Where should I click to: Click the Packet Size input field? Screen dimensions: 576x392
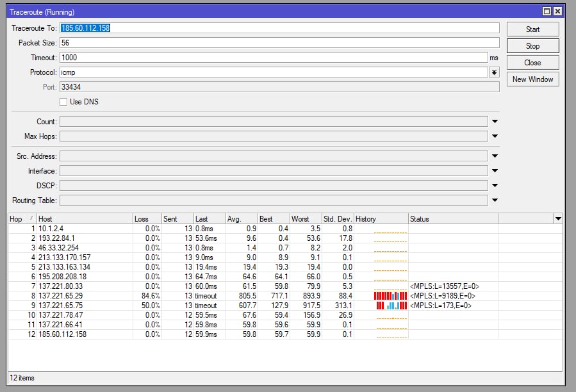pyautogui.click(x=279, y=43)
